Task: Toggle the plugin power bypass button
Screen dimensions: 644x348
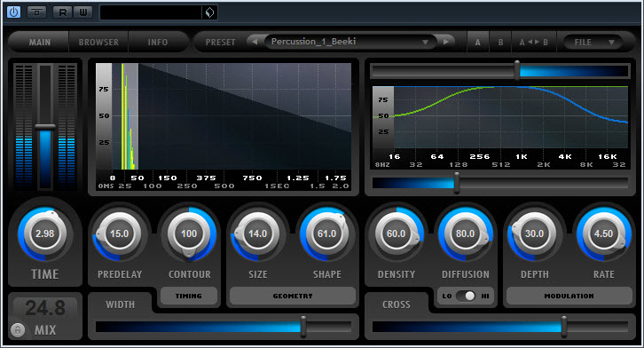Action: click(13, 12)
